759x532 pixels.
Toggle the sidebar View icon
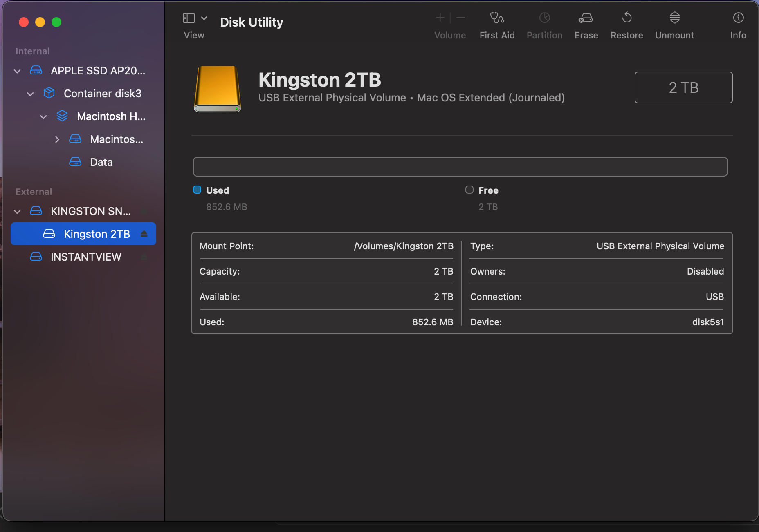pyautogui.click(x=189, y=18)
